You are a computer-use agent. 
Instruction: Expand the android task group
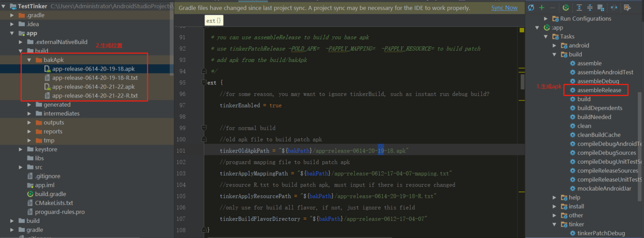(x=554, y=46)
